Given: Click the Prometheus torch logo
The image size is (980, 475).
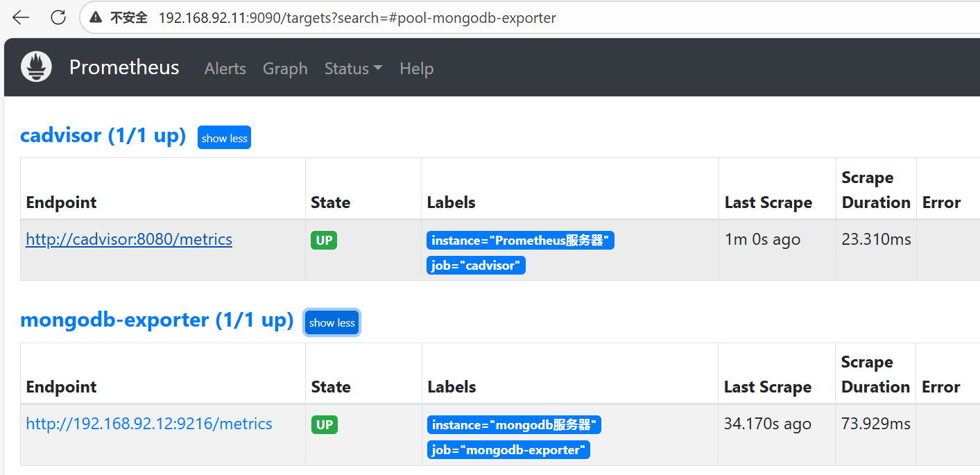Looking at the screenshot, I should click(36, 67).
